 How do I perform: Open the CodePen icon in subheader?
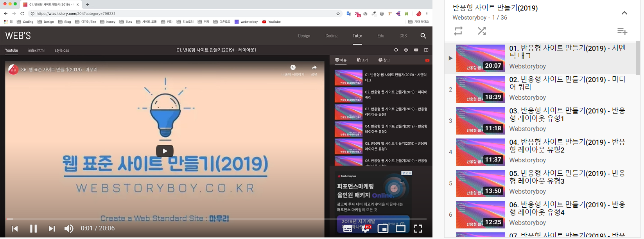point(406,50)
